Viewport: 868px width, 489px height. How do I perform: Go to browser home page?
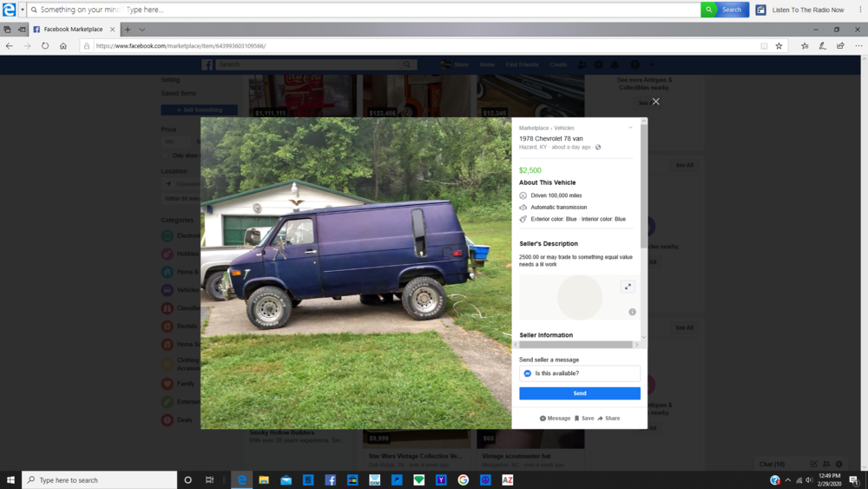point(63,46)
